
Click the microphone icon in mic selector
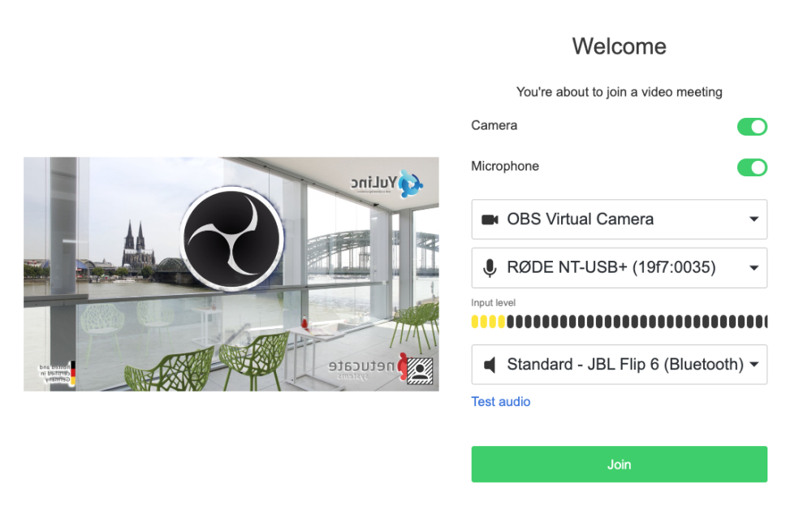point(490,268)
